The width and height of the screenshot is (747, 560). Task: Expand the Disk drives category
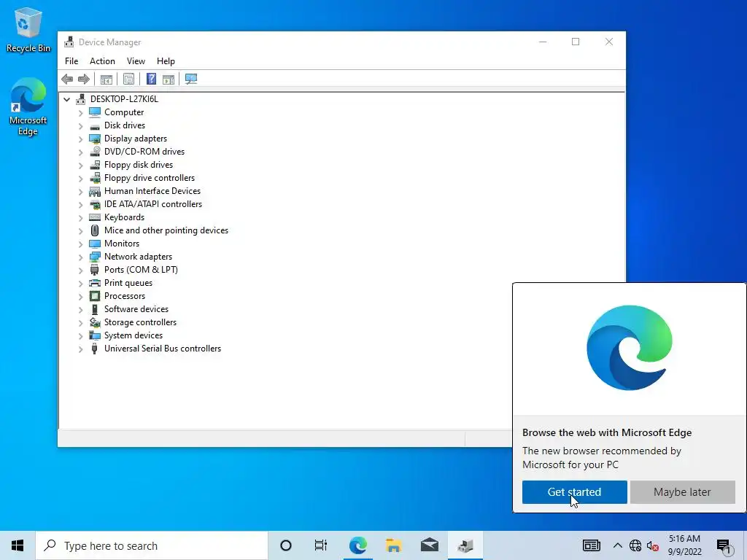click(x=80, y=125)
